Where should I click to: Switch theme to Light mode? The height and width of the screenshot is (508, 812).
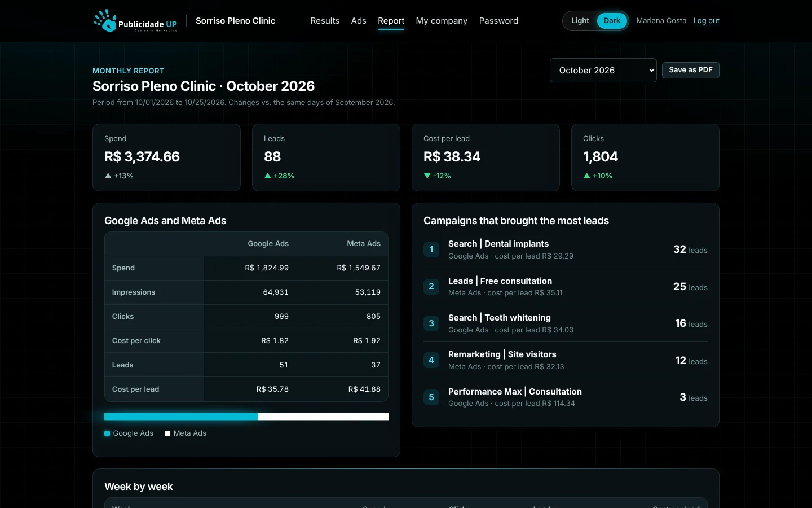580,21
